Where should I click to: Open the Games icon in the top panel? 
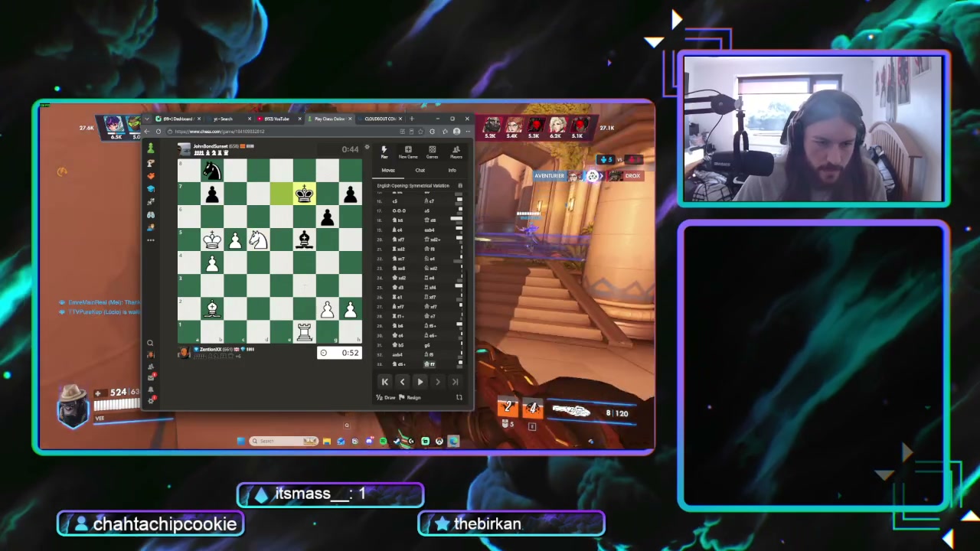(x=432, y=152)
